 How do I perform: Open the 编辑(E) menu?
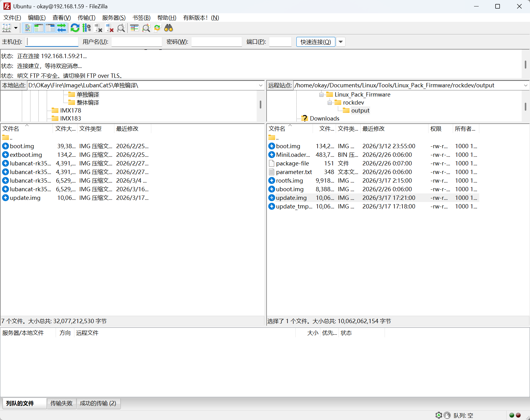point(37,18)
